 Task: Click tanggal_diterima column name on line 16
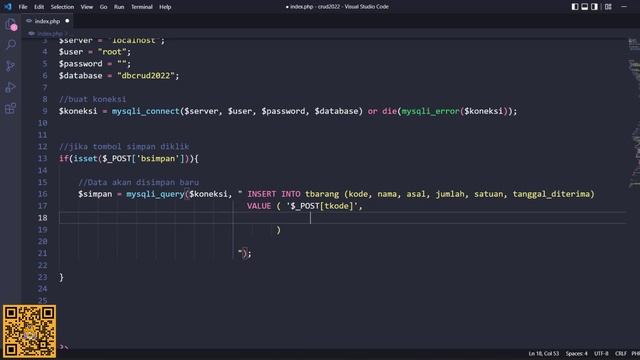click(x=551, y=194)
